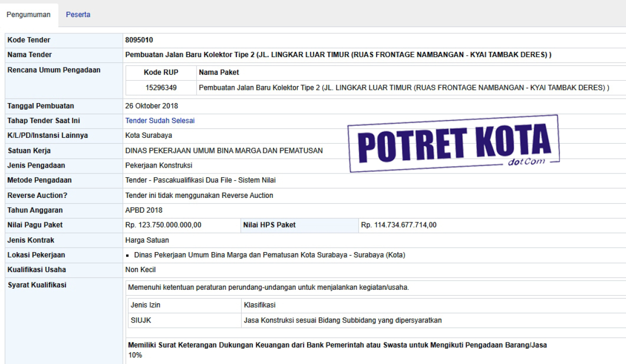Click the Nilai HPS Paket label
Image resolution: width=626 pixels, height=364 pixels.
click(269, 225)
